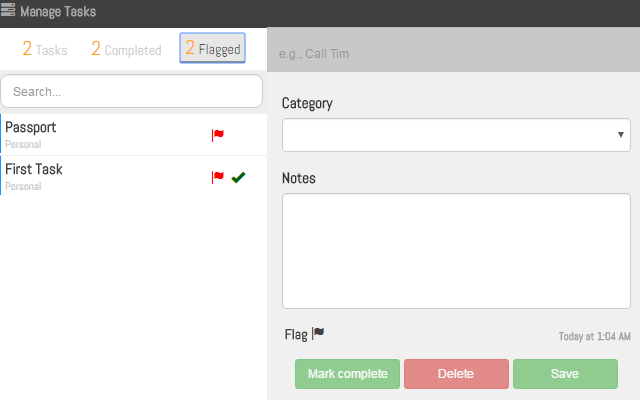640x400 pixels.
Task: Open the Category dropdown
Action: (x=456, y=134)
